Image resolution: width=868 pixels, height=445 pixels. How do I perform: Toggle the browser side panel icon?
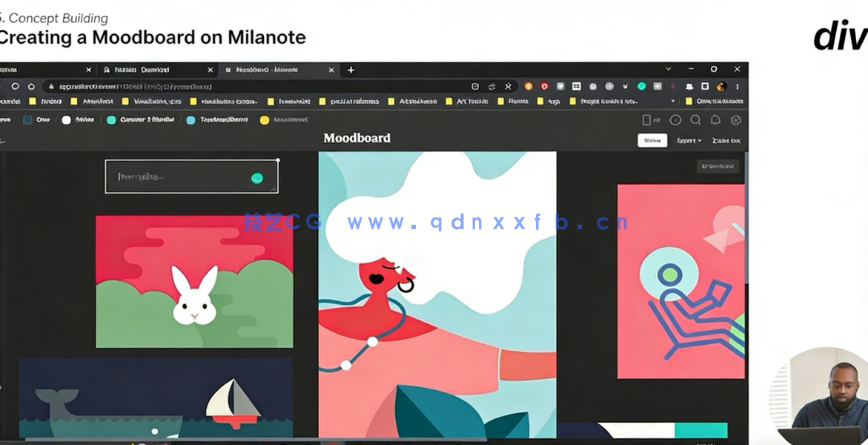[705, 87]
